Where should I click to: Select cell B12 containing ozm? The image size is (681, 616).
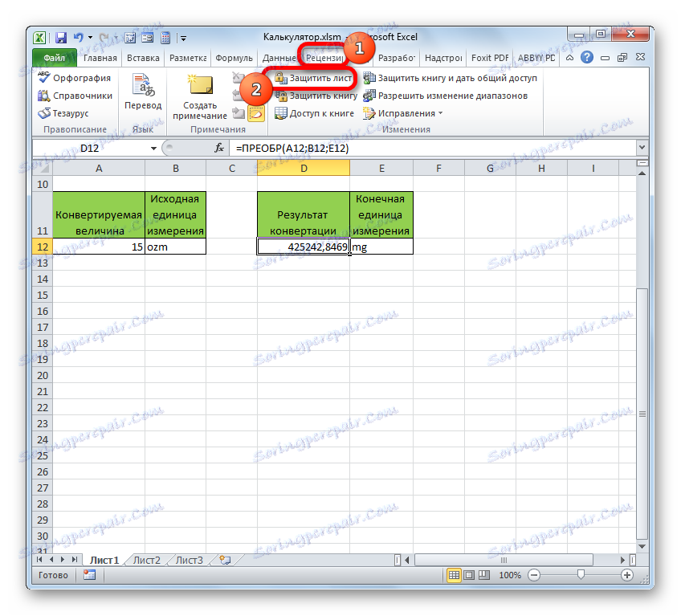175,247
